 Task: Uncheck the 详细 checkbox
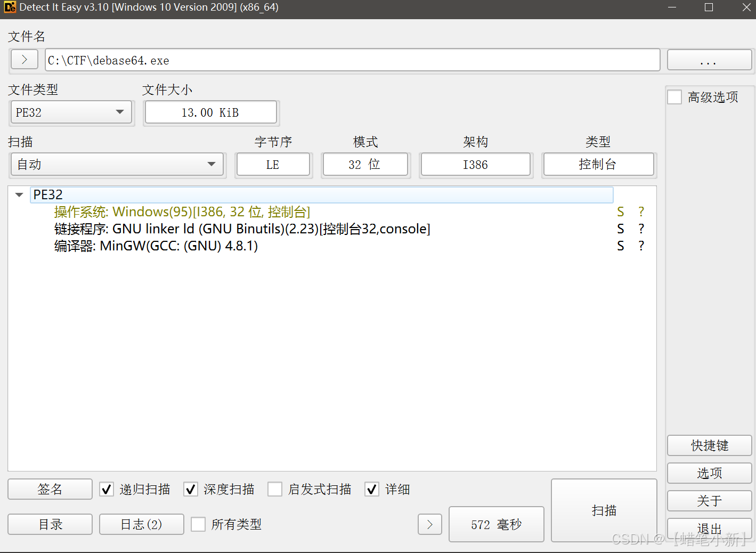tap(372, 489)
